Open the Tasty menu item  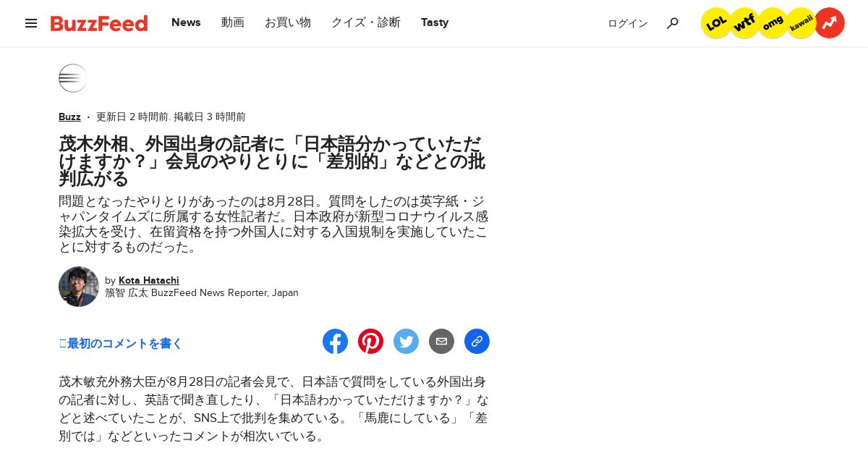click(435, 22)
